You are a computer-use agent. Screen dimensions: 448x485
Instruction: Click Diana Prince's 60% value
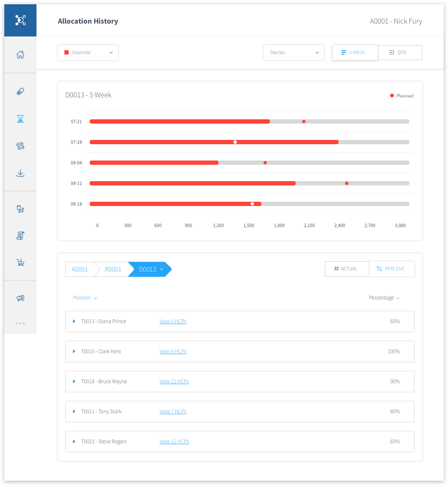(x=395, y=321)
